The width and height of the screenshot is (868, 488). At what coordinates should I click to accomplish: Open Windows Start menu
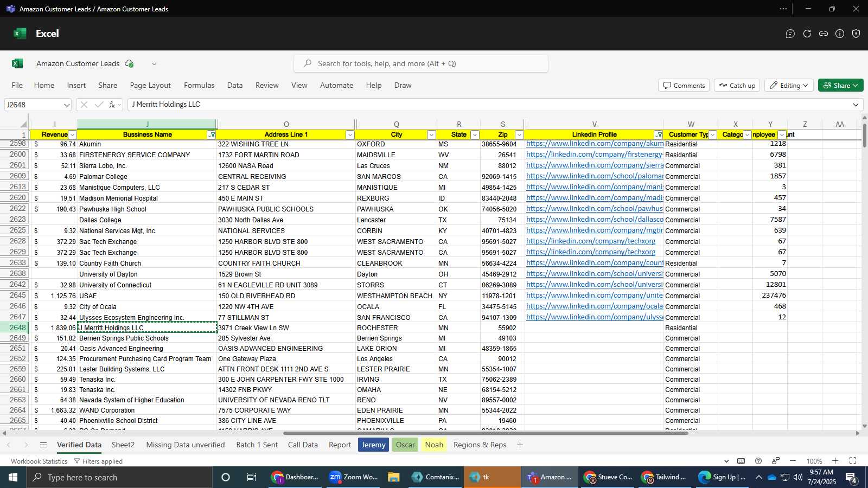point(13,477)
